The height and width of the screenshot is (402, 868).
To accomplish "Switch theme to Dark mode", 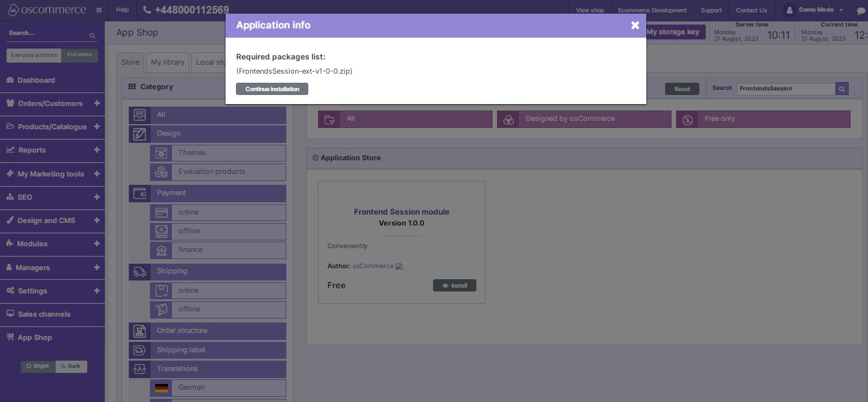I will pyautogui.click(x=71, y=366).
